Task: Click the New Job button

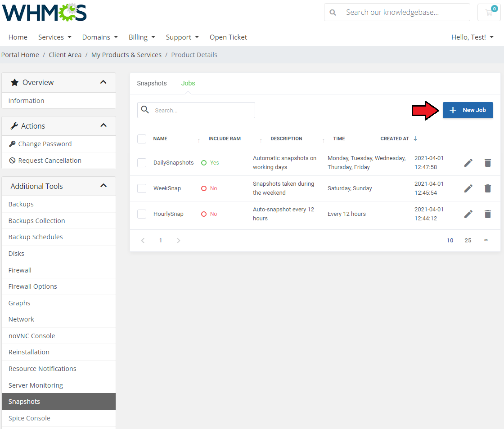Action: point(468,110)
